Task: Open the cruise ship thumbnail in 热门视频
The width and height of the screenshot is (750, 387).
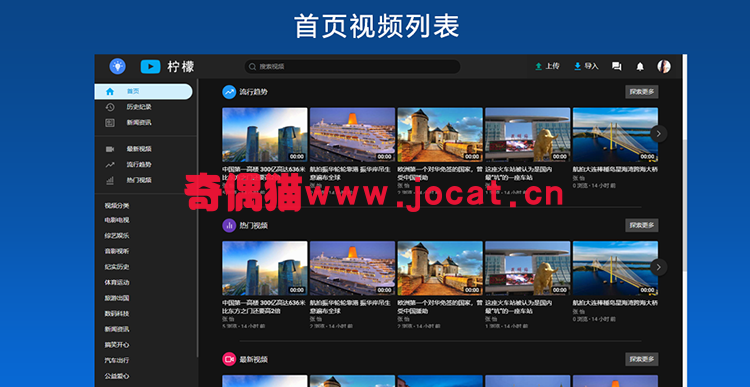Action: 353,268
